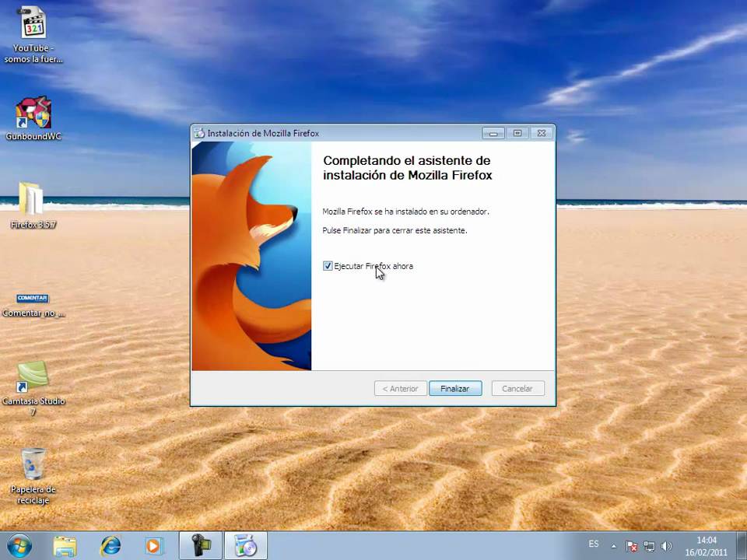Switch to the camcorder recorder taskbar app

point(201,546)
